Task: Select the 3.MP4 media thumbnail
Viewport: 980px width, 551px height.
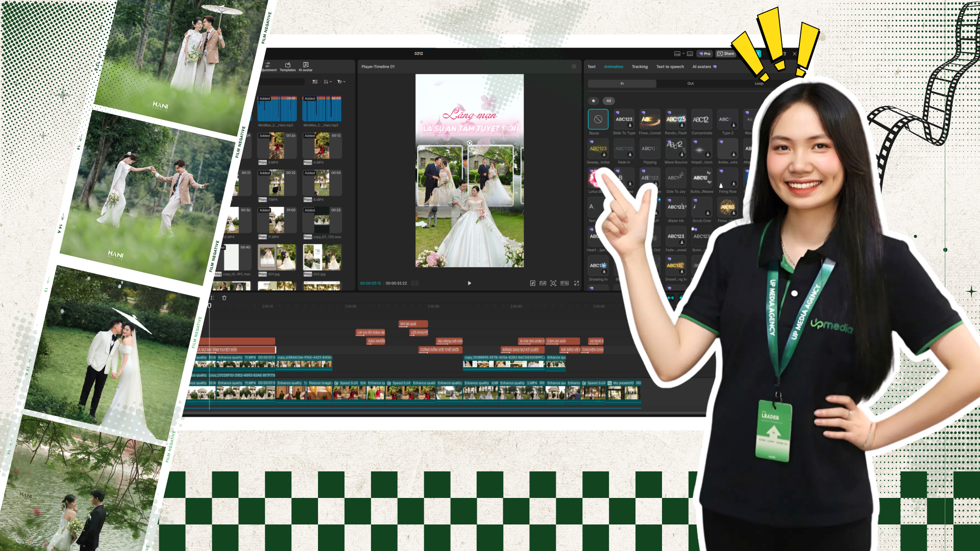Action: [277, 146]
